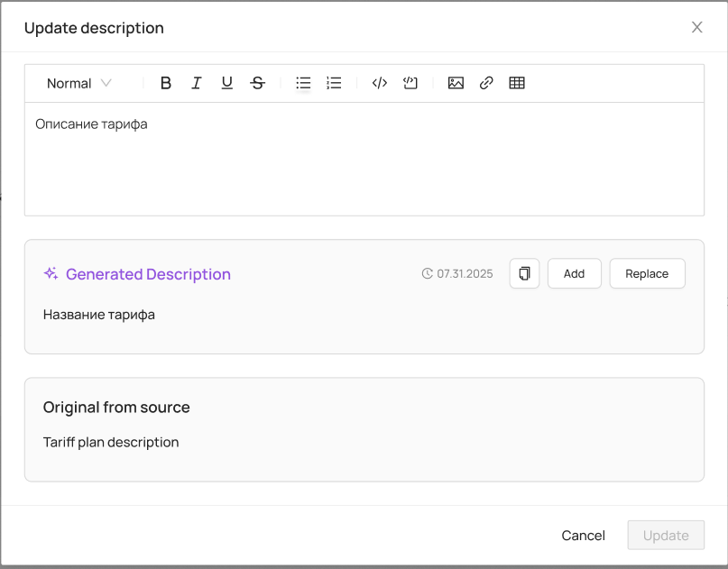The image size is (728, 569).
Task: Insert an image into description
Action: tap(456, 83)
